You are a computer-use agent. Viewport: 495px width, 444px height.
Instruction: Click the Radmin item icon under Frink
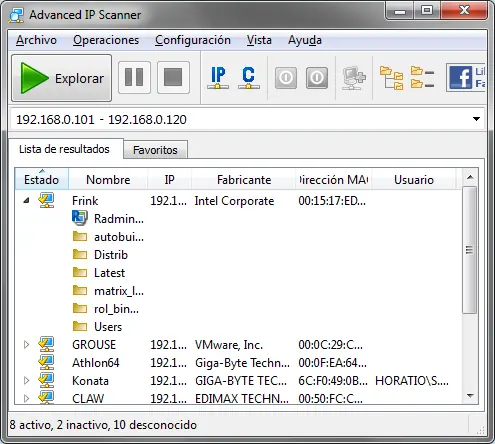pos(80,218)
